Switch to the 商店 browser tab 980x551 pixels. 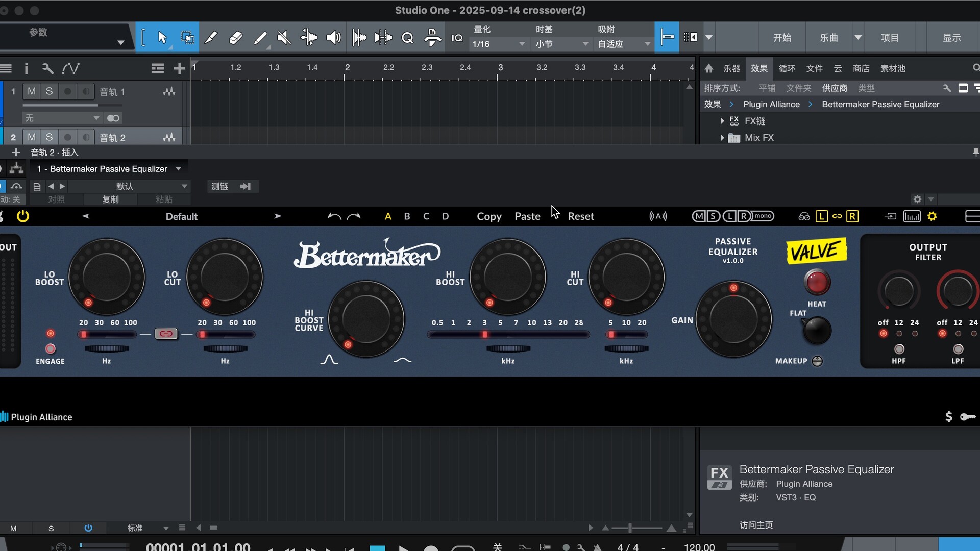pyautogui.click(x=861, y=68)
